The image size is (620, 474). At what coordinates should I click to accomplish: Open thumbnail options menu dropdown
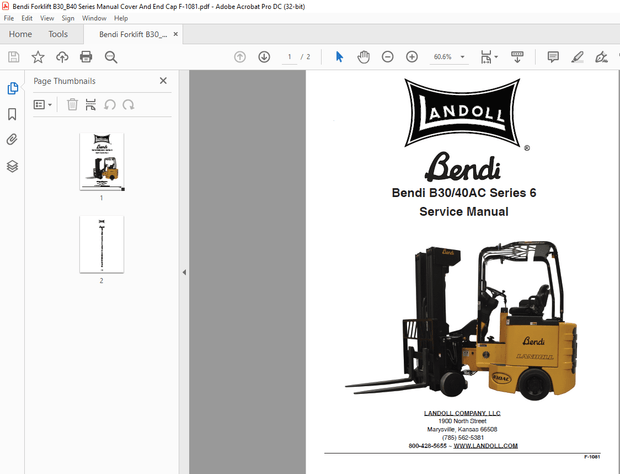pos(43,105)
